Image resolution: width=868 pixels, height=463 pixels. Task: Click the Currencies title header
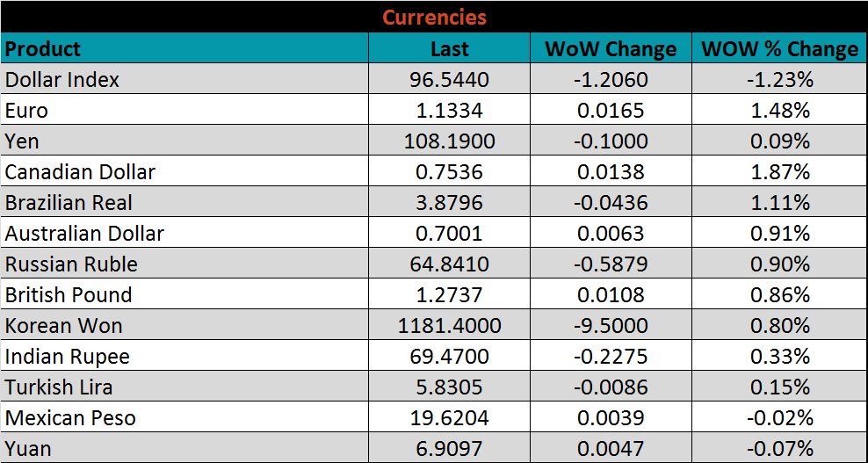click(434, 17)
